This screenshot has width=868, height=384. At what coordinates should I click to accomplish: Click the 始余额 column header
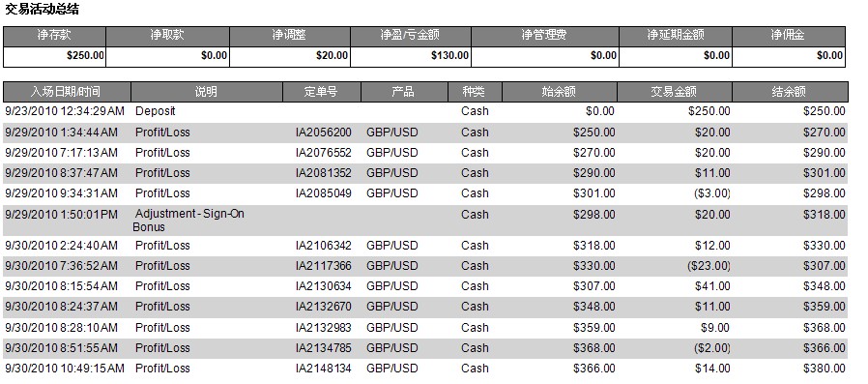point(560,92)
